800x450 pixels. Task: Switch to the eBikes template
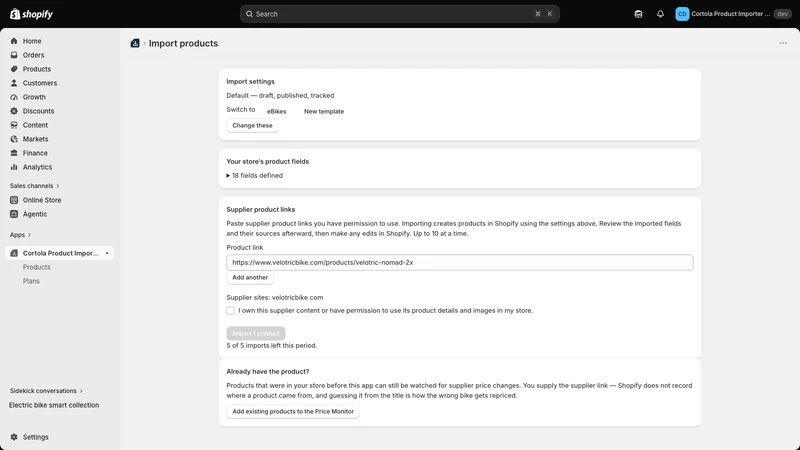click(x=277, y=111)
